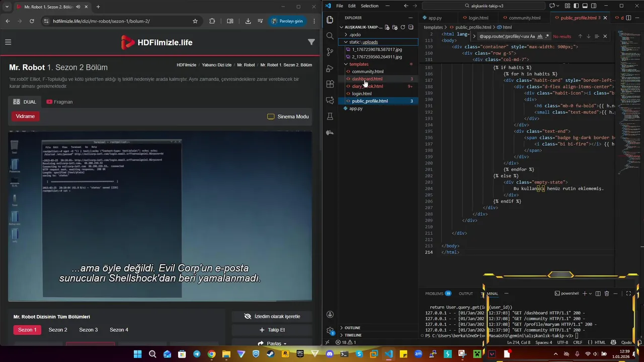
Task: Open Chrome tab search dropdown arrow
Action: [x=6, y=7]
